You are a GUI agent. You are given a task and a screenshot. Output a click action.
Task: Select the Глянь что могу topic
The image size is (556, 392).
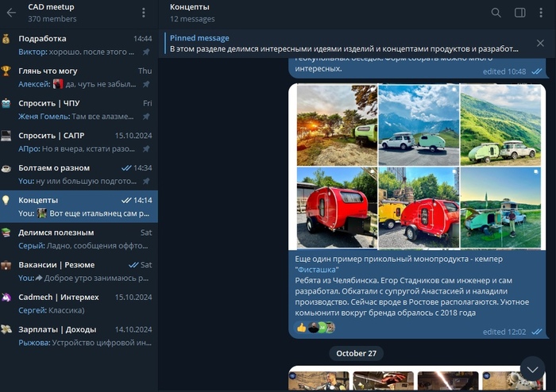point(79,77)
